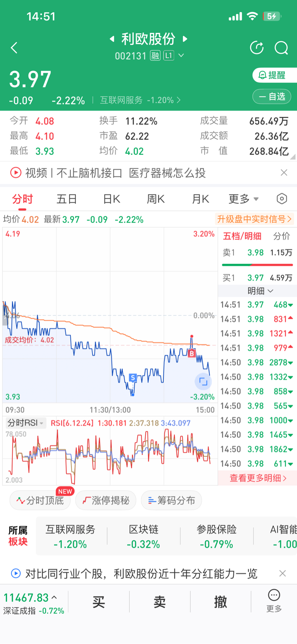This screenshot has height=644, width=297.
Task: Tap trade row 14:50 3.98 2878
Action: tap(257, 362)
